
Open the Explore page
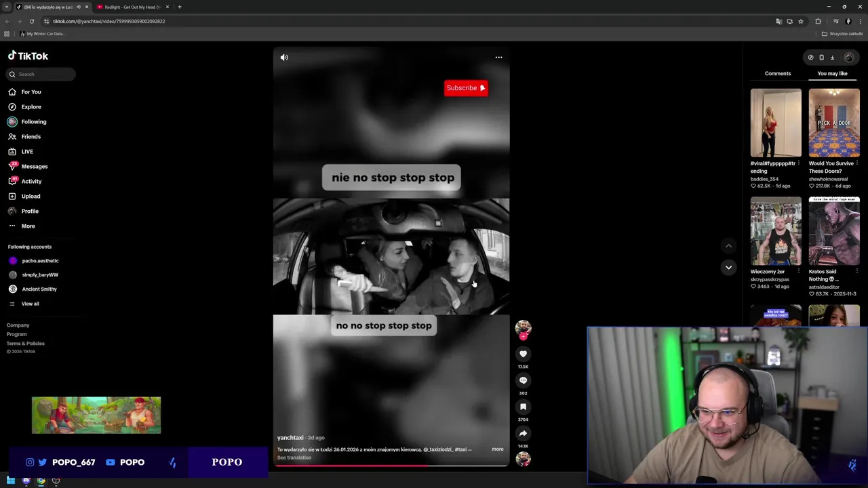coord(31,107)
